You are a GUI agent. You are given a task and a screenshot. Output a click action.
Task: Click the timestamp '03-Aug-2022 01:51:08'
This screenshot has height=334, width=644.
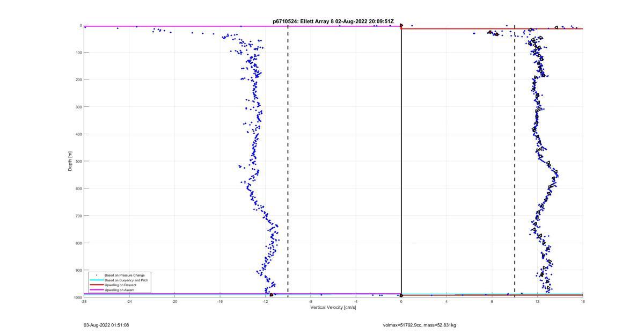click(x=106, y=325)
